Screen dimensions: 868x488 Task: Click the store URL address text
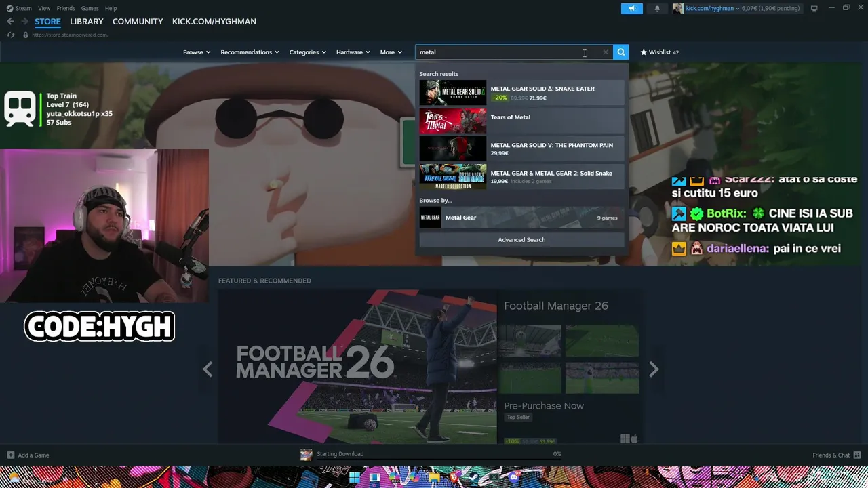pos(70,35)
